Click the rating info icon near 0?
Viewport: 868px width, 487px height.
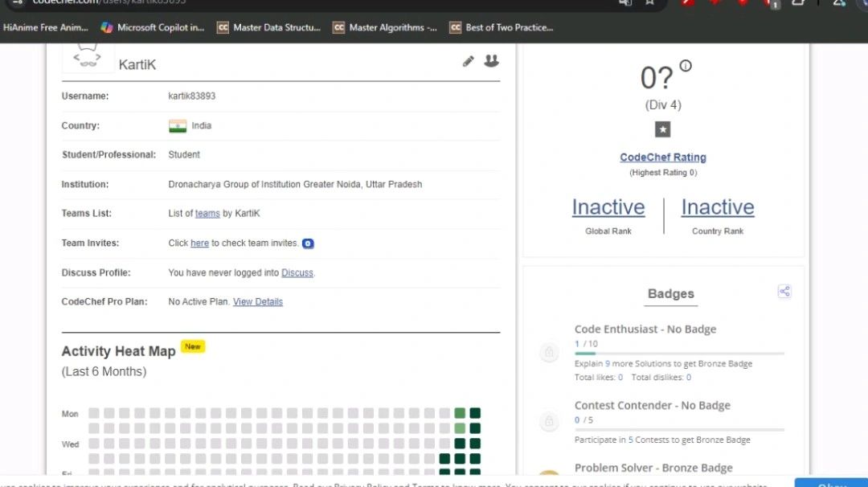coord(686,66)
